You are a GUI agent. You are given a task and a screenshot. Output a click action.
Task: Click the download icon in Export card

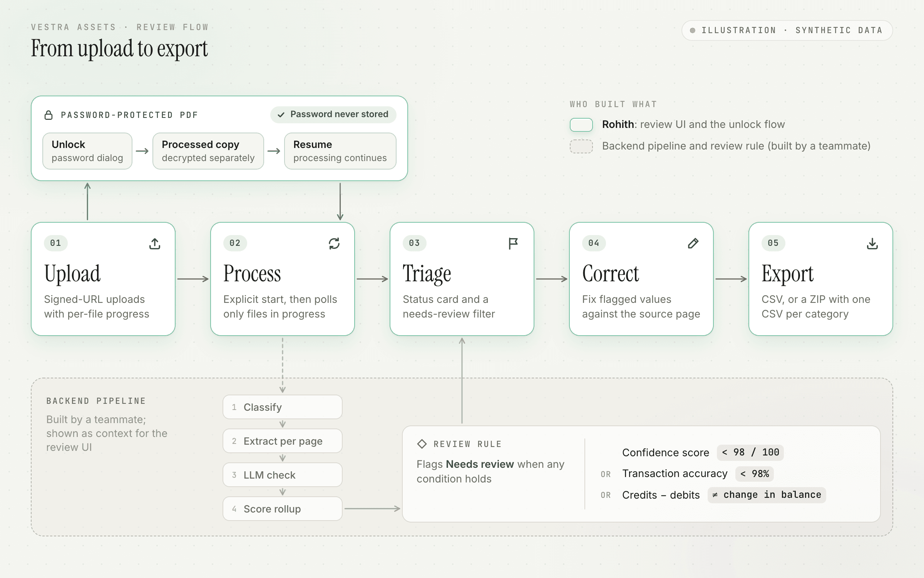coord(872,244)
